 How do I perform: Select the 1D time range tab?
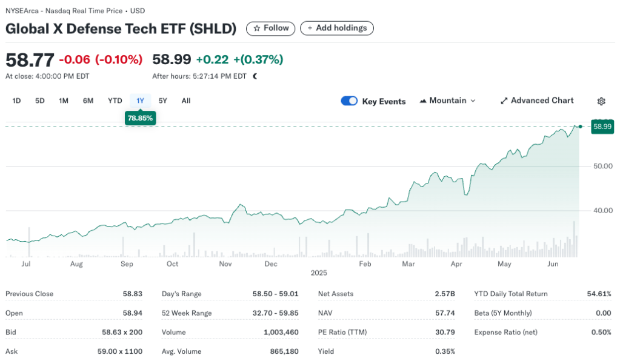click(x=17, y=101)
